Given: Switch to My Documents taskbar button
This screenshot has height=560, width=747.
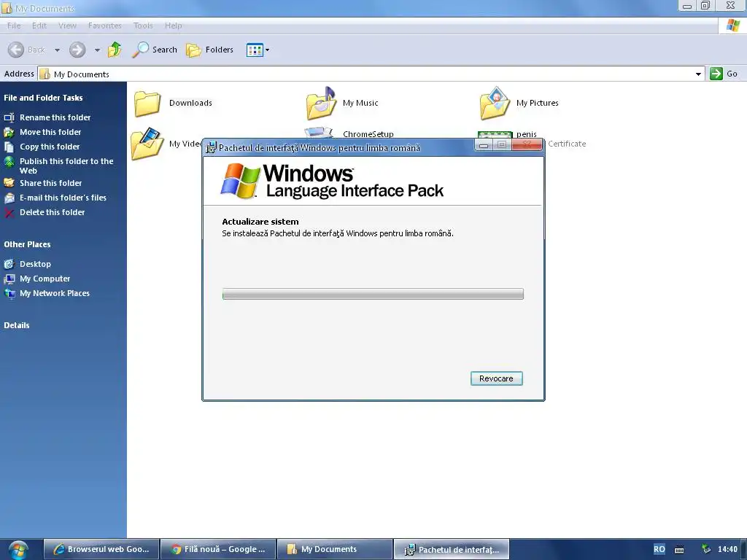Looking at the screenshot, I should [335, 549].
